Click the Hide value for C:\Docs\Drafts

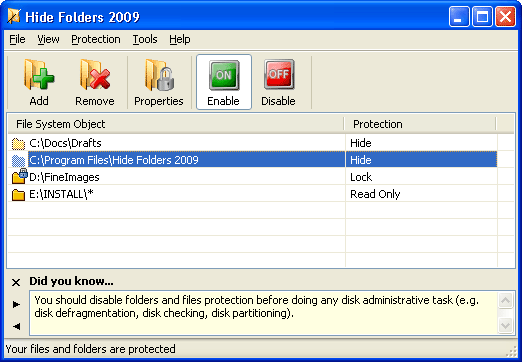coord(361,143)
